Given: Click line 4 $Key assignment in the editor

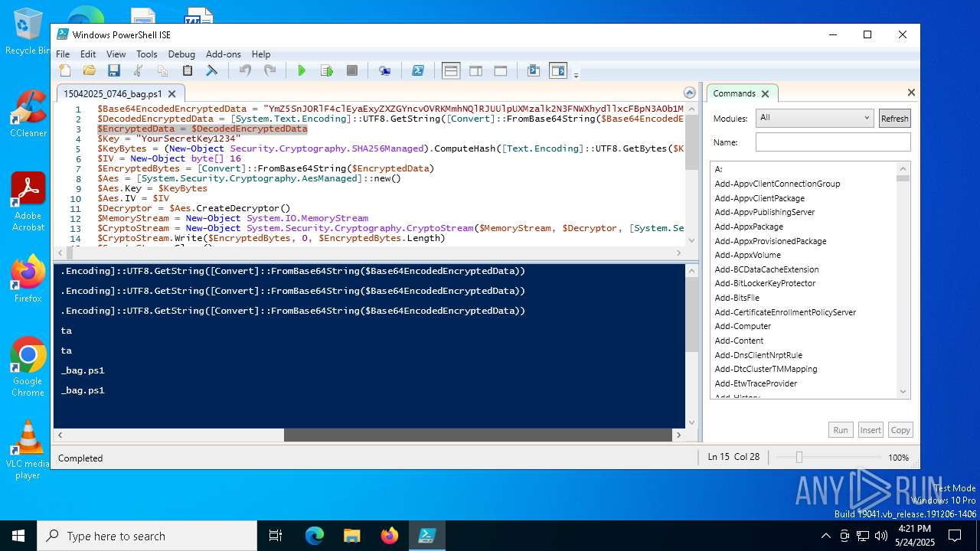Looking at the screenshot, I should click(168, 139).
